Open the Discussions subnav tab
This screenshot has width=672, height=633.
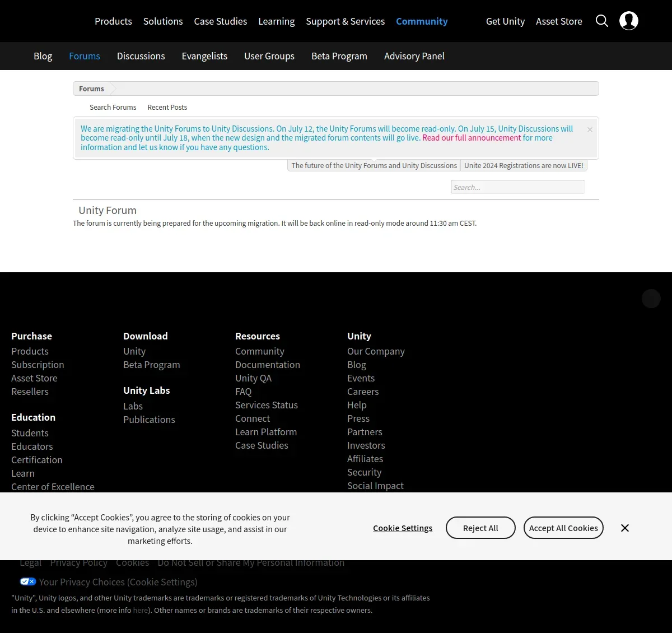141,56
